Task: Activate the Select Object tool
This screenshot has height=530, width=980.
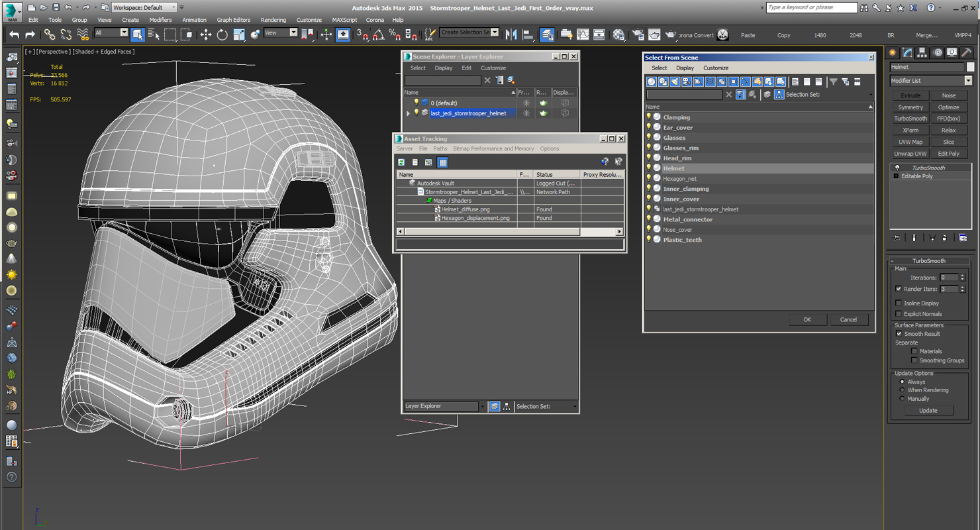Action: click(138, 34)
